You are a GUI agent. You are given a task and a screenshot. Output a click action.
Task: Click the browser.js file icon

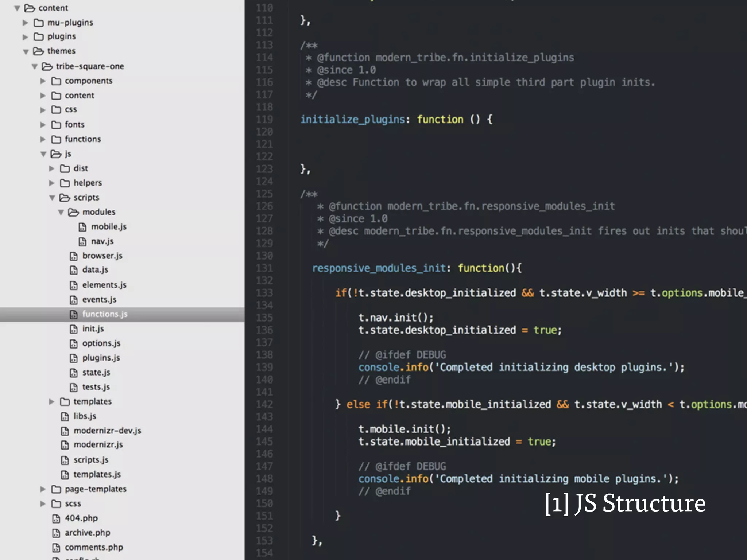pos(74,256)
